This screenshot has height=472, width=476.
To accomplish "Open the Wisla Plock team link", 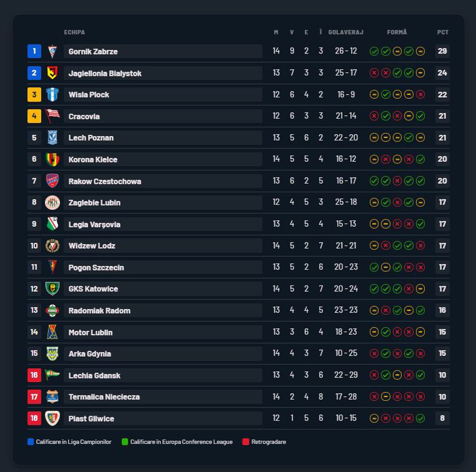I will (x=89, y=95).
